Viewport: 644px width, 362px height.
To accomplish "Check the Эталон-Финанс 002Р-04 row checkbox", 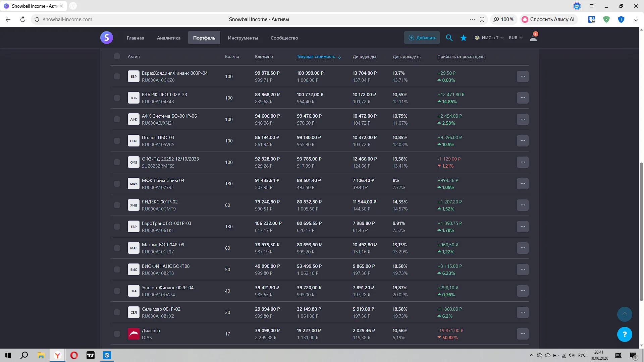I will [117, 291].
